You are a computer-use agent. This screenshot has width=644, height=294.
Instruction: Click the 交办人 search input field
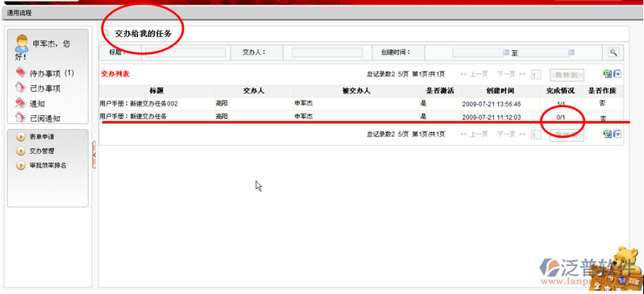pyautogui.click(x=327, y=52)
